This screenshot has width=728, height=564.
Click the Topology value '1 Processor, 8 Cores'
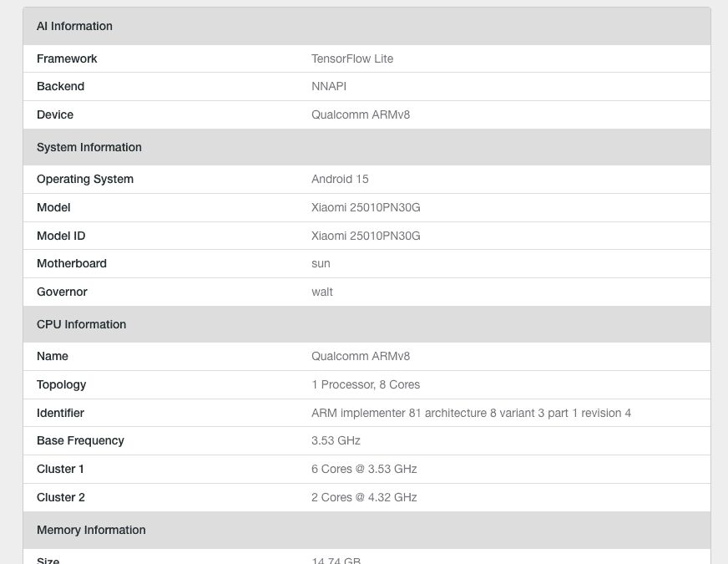(x=366, y=384)
